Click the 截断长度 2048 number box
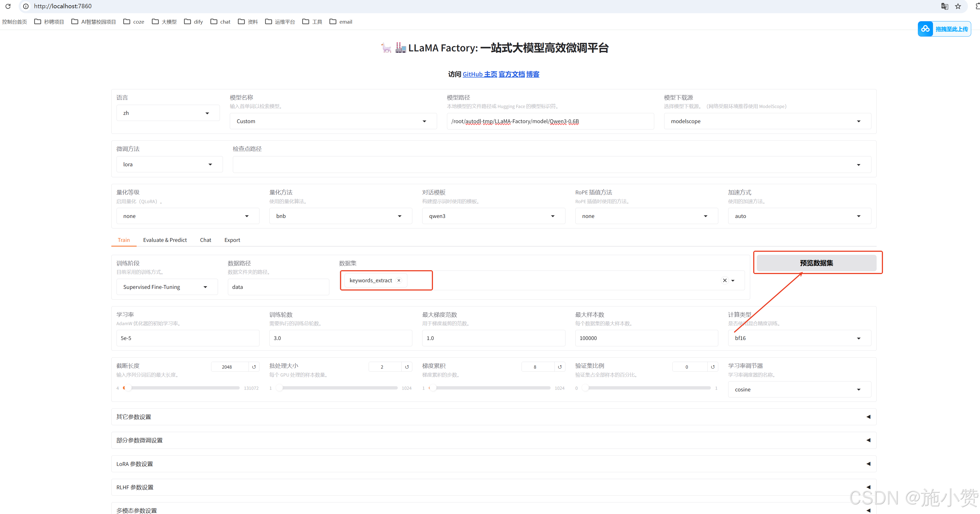 click(x=230, y=367)
